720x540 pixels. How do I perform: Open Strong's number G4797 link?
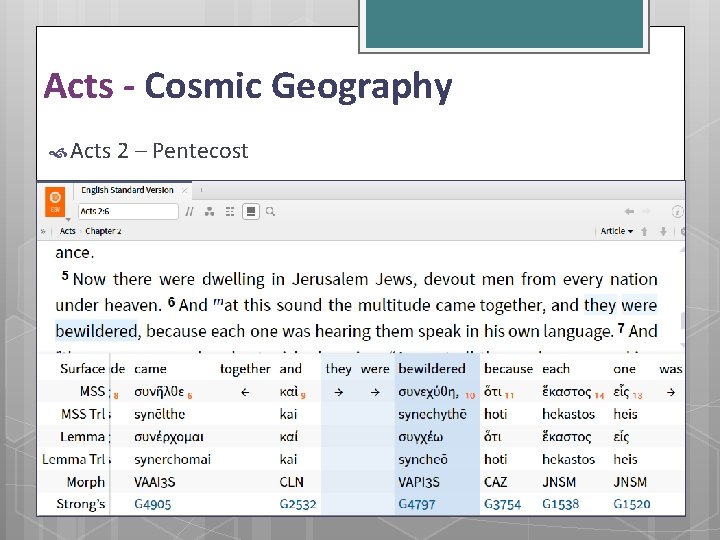416,504
